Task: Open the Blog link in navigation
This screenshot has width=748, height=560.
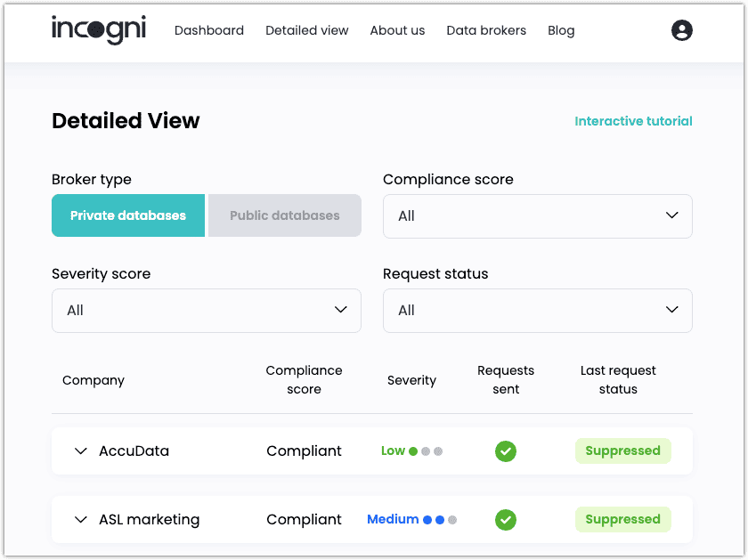Action: pos(561,30)
